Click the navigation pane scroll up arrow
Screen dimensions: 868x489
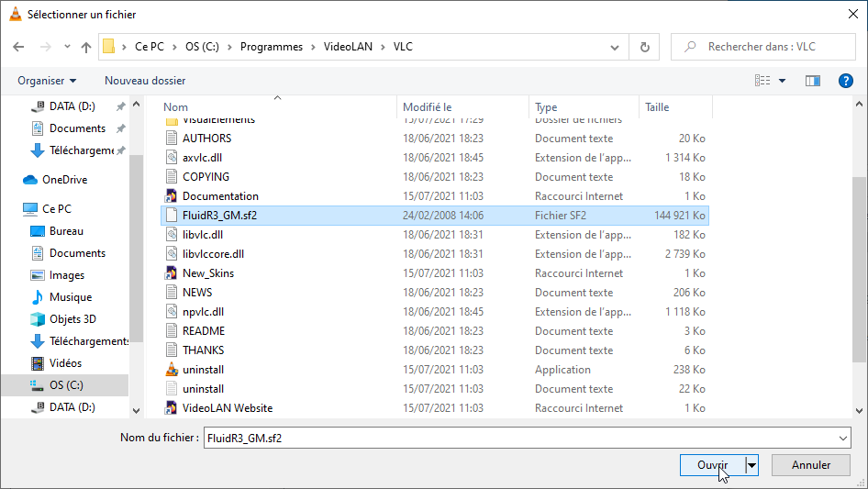click(x=136, y=104)
